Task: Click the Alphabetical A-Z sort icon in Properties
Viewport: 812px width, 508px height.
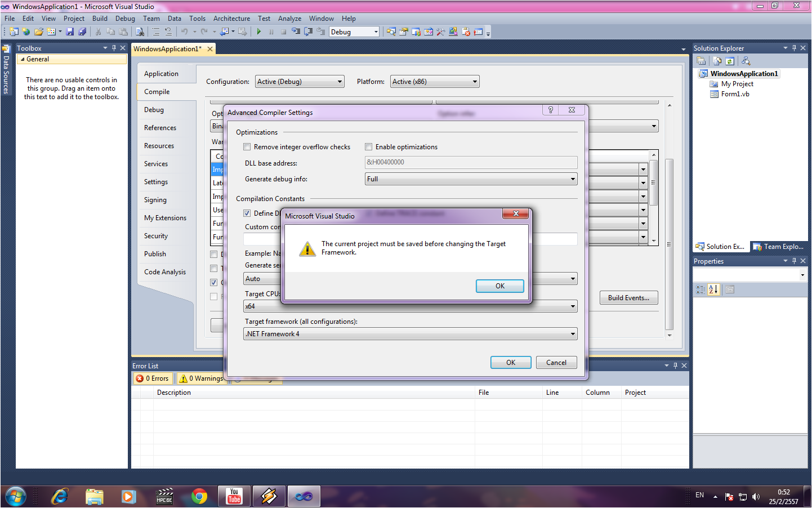Action: tap(713, 289)
